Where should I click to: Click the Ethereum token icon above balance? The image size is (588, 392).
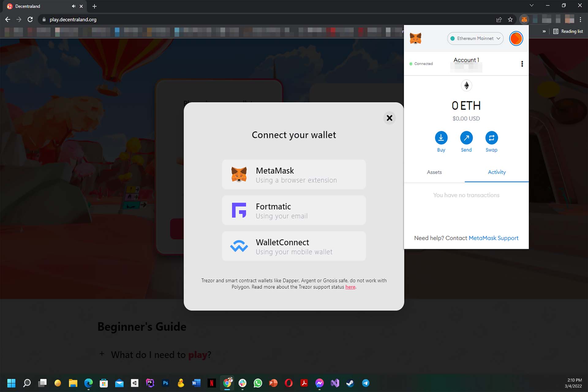[x=466, y=85]
